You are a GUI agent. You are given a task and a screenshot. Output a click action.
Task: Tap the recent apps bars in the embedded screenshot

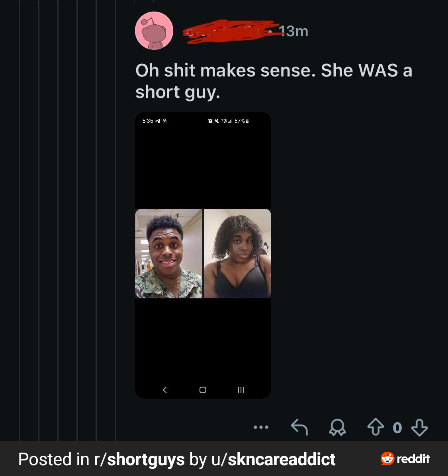(241, 390)
